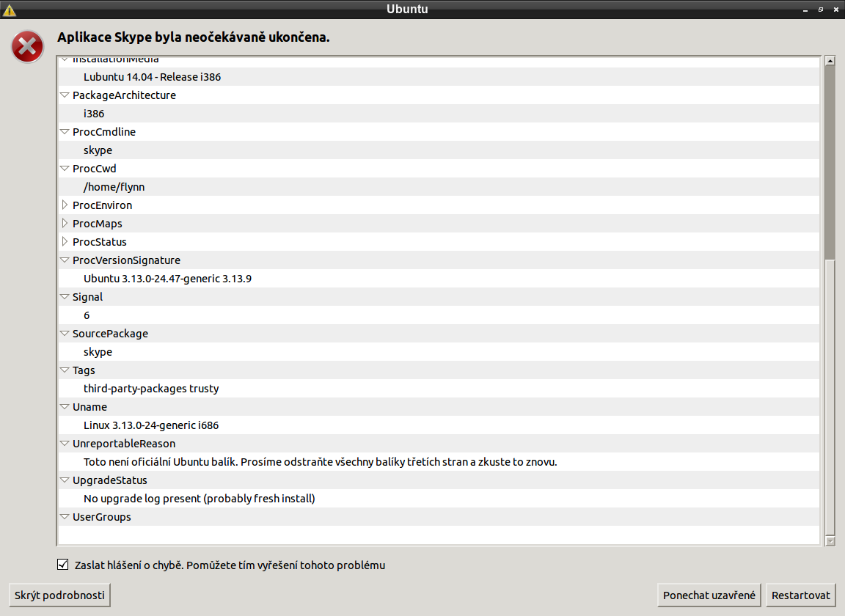This screenshot has height=616, width=845.
Task: Select the 'Toto není oficiální Ubuntu balík' row
Action: (x=439, y=461)
